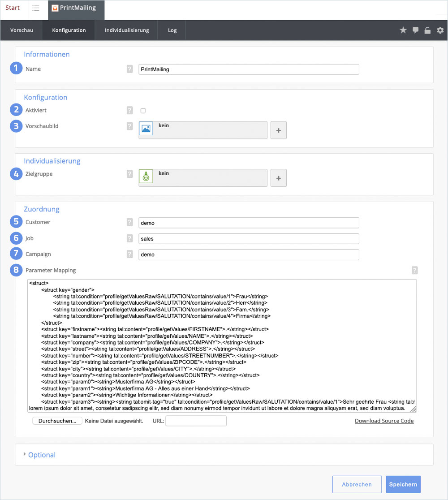448x500 pixels.
Task: Click the help icon next to Name
Action: 129,69
